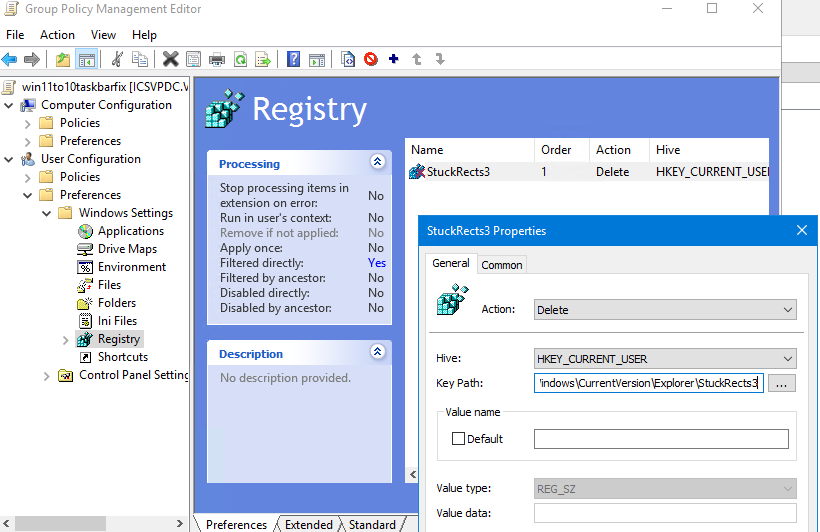The width and height of the screenshot is (820, 532).
Task: Click the red Disable item toolbar icon
Action: click(371, 59)
